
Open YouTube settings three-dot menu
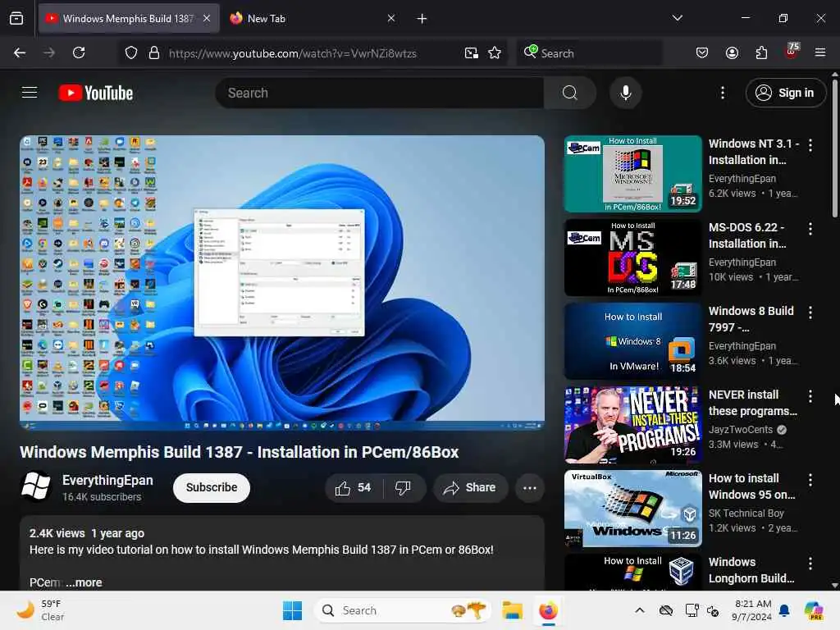pos(722,93)
